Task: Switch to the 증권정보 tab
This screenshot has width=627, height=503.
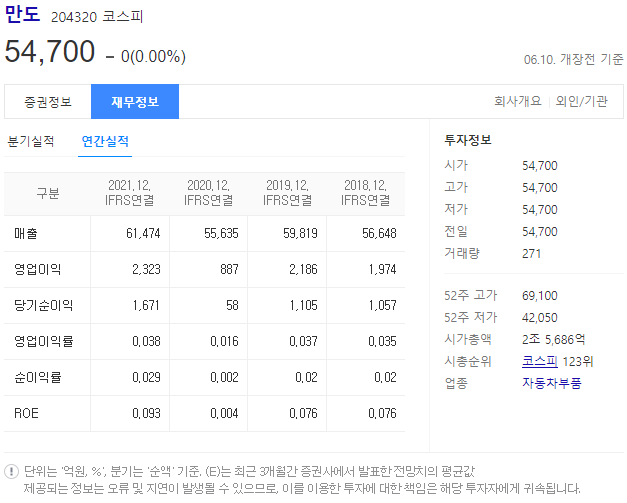Action: coord(48,102)
